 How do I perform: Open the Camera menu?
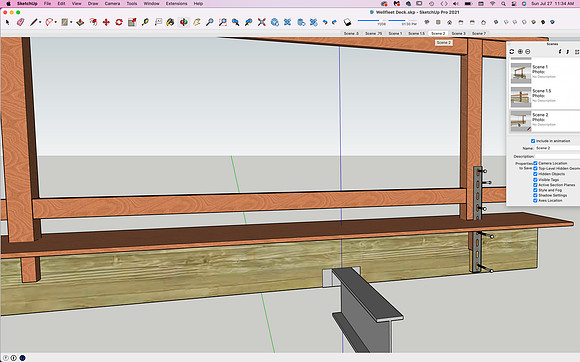[x=112, y=3]
